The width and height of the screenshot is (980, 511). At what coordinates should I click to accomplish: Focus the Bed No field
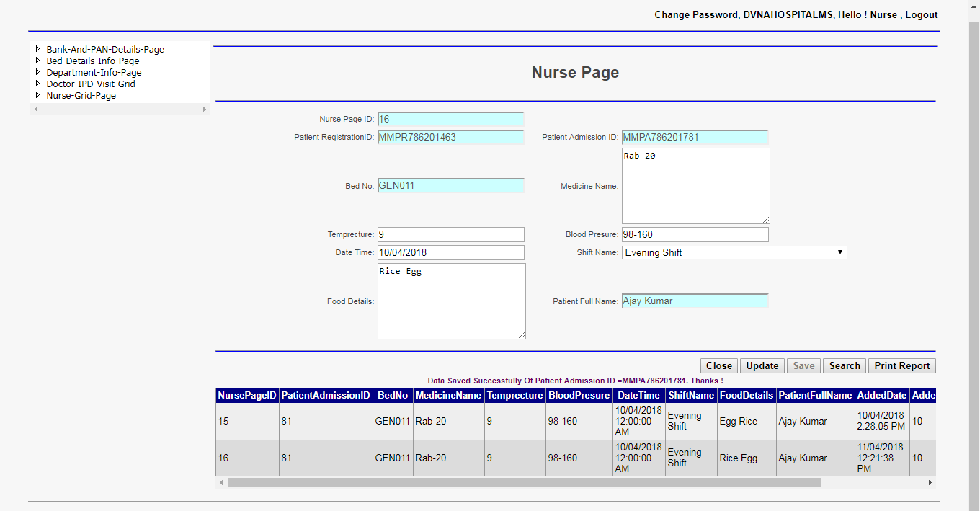point(451,185)
